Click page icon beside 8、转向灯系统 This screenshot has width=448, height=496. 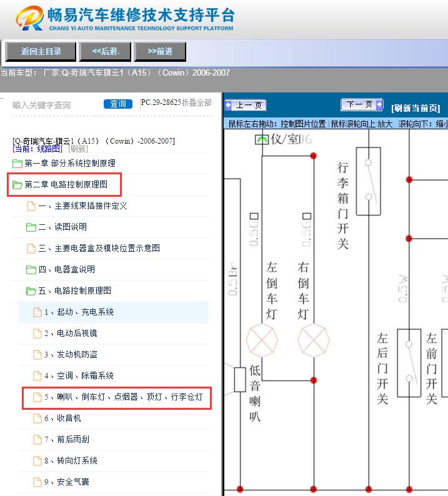click(x=37, y=461)
